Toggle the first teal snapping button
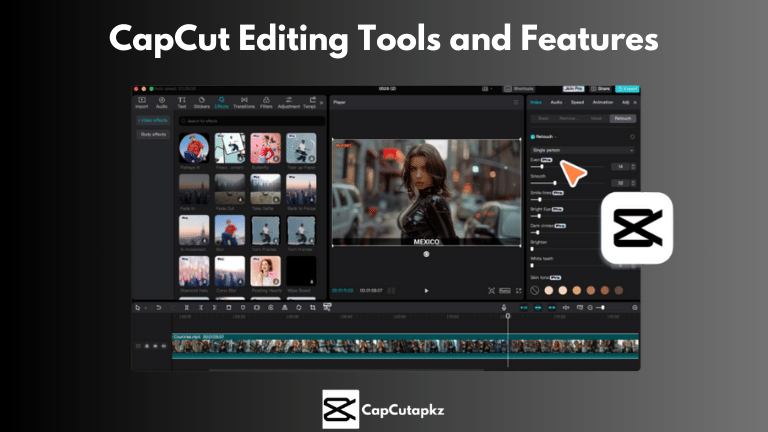This screenshot has height=432, width=768. click(524, 308)
